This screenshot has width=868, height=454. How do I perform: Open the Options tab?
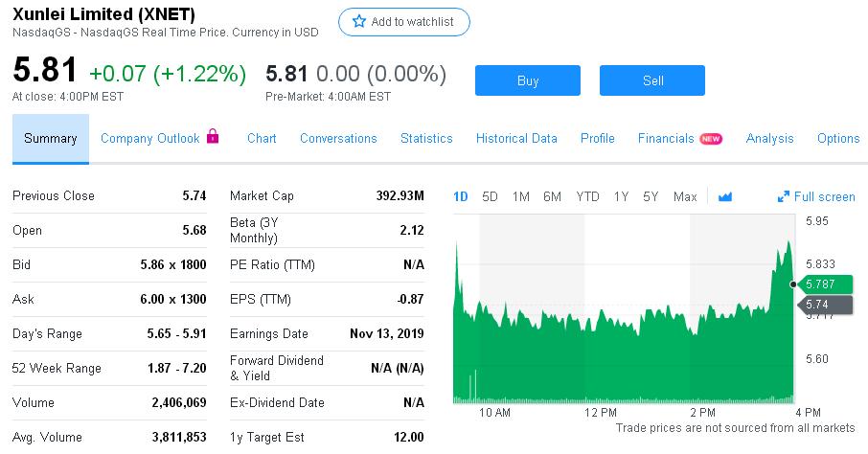(838, 139)
